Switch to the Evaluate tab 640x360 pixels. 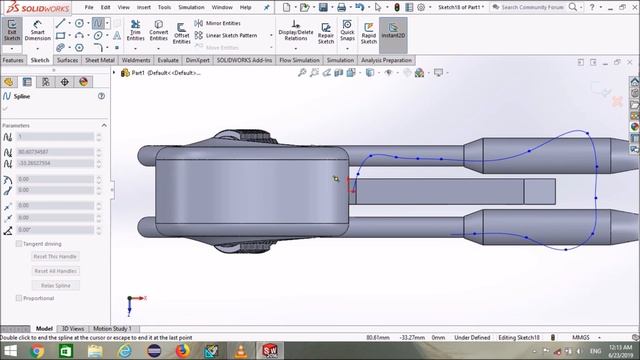coord(168,60)
